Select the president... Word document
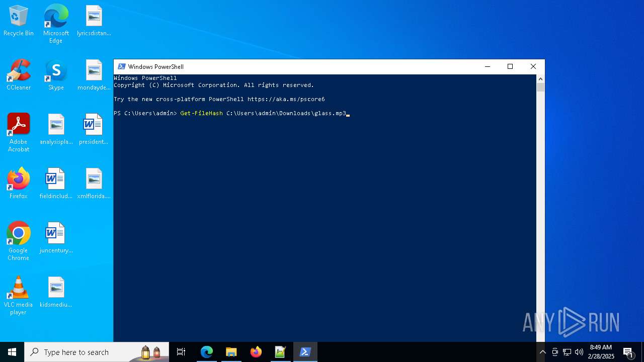The image size is (644, 362). click(x=94, y=130)
